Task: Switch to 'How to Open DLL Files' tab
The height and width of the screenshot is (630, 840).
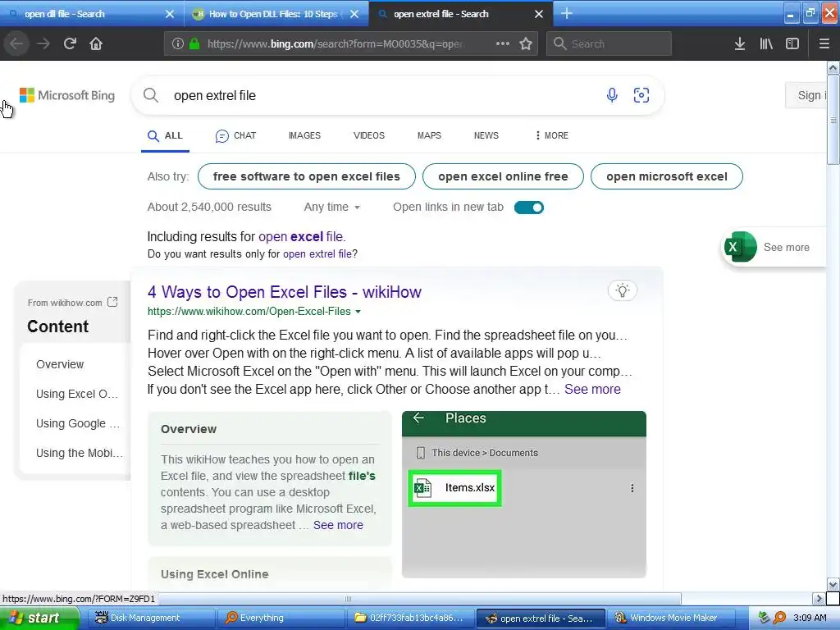Action: coord(276,14)
